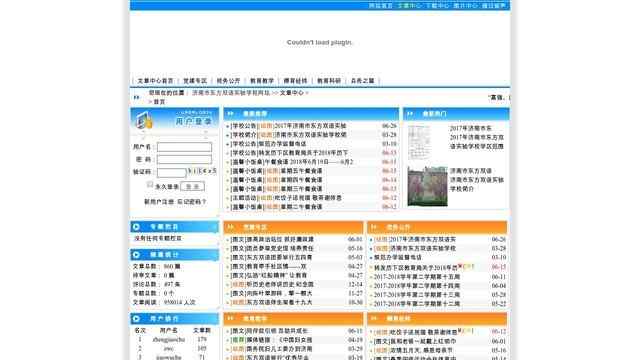Open the 教育教学 navigation bar item
640x360 pixels.
[x=262, y=81]
